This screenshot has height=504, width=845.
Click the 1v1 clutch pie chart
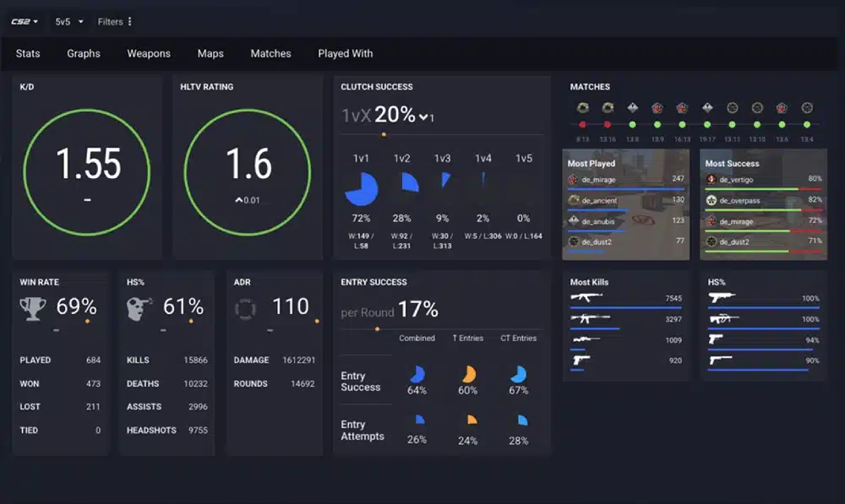pyautogui.click(x=361, y=189)
